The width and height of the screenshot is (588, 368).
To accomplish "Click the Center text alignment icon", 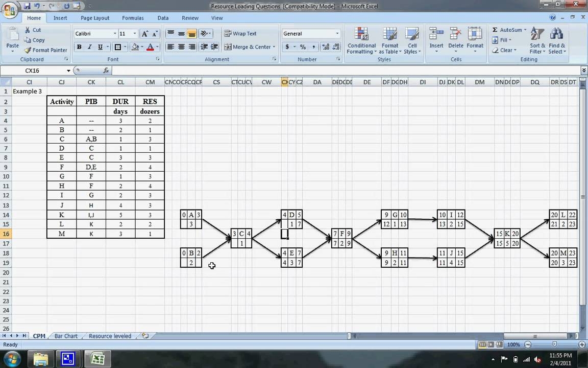I will (181, 47).
